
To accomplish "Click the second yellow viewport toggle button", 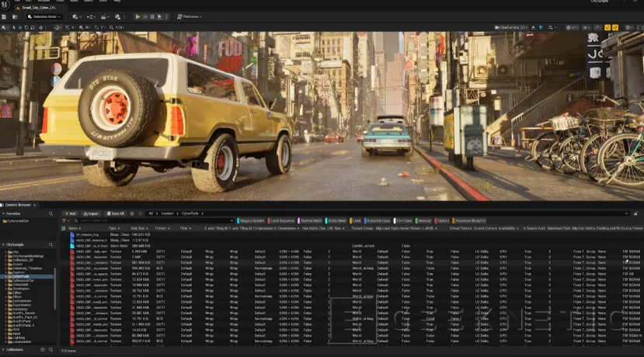I will tap(615, 27).
